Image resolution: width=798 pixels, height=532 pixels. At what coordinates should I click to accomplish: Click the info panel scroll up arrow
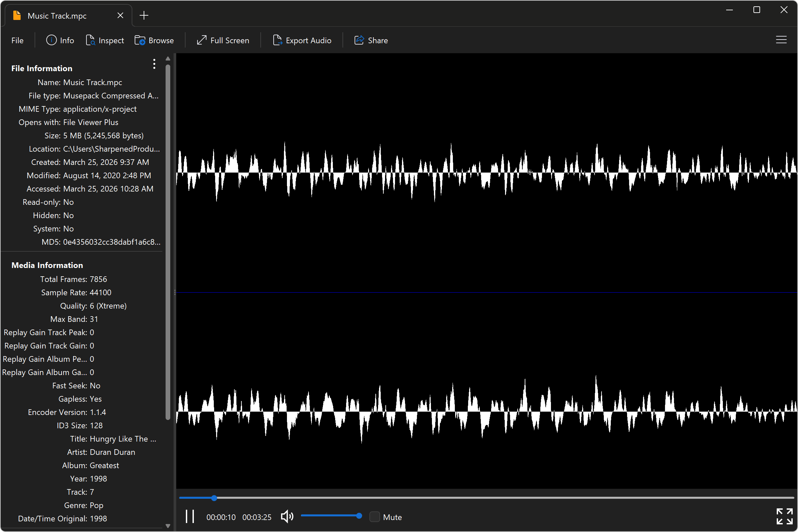(x=168, y=59)
